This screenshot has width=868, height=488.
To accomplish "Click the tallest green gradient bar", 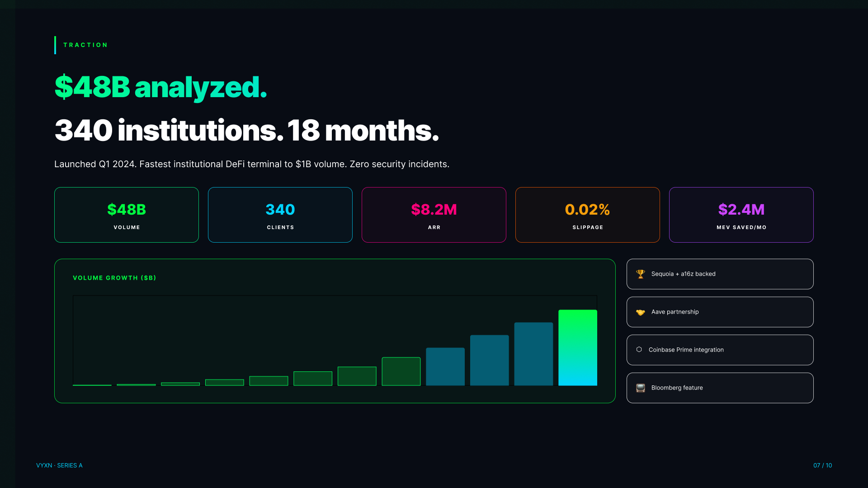I will tap(578, 347).
